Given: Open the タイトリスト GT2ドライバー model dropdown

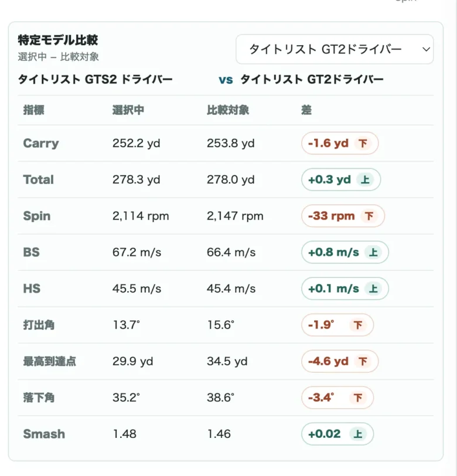Looking at the screenshot, I should [335, 49].
